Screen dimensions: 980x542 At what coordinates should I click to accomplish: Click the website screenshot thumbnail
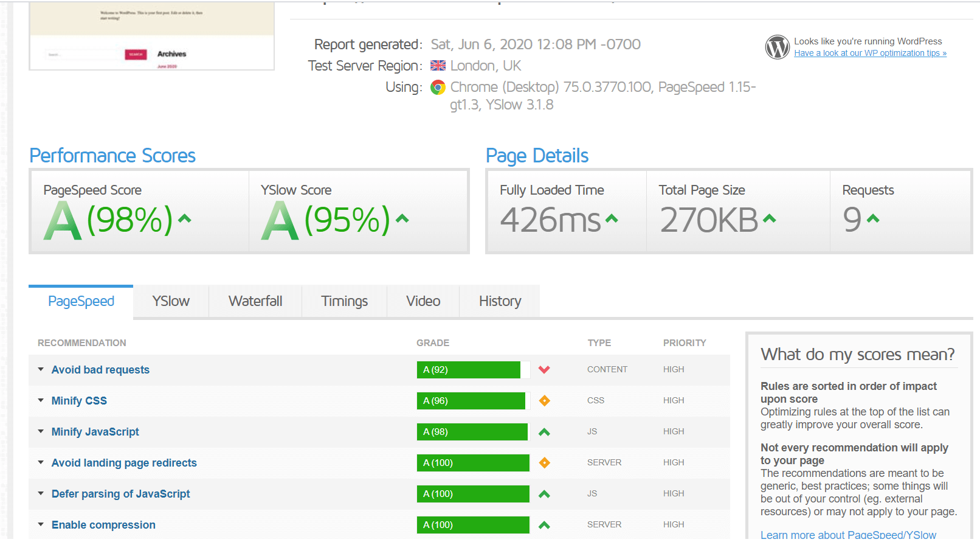click(x=151, y=36)
